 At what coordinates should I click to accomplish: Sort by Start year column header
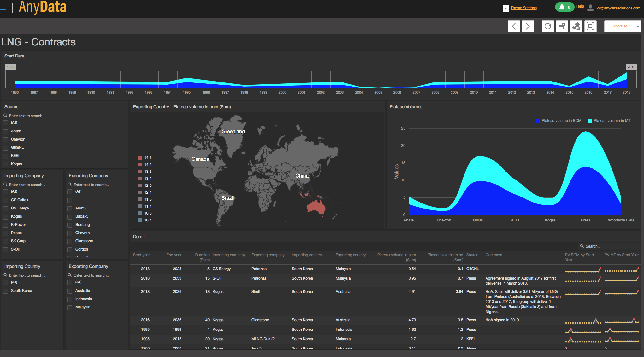click(x=141, y=255)
